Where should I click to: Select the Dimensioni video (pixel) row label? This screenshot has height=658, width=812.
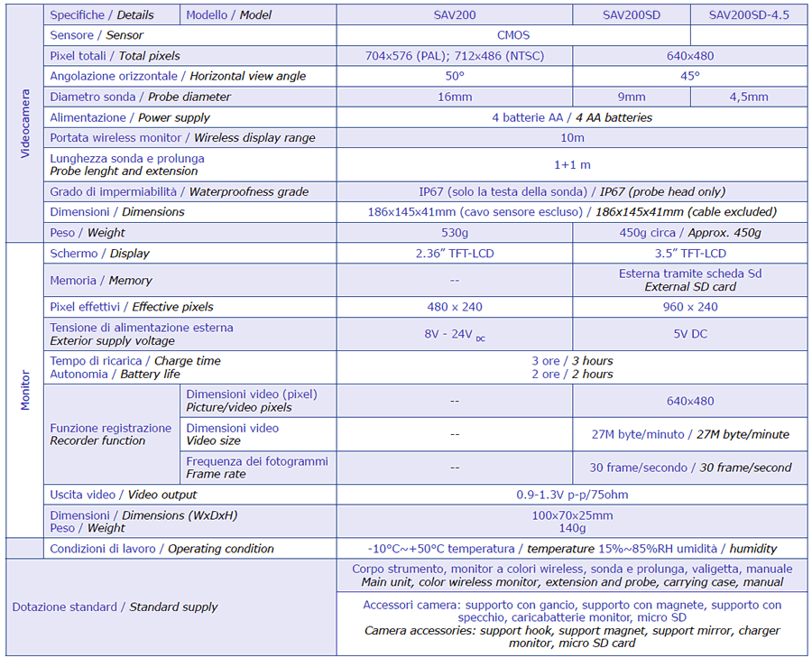252,401
